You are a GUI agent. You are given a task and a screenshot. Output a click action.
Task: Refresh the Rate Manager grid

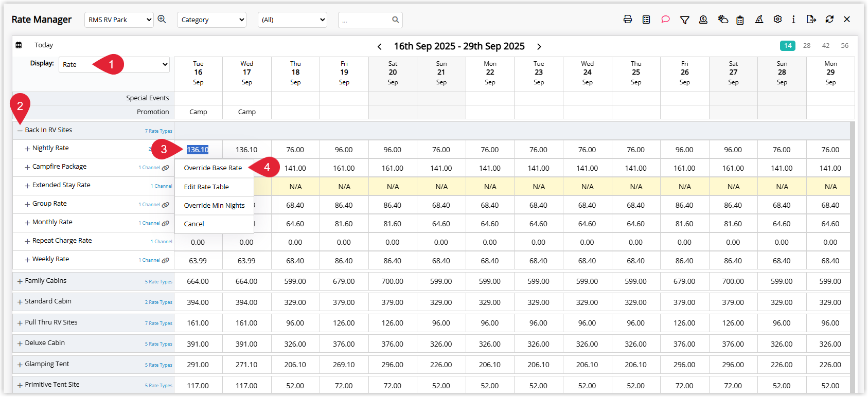tap(829, 20)
